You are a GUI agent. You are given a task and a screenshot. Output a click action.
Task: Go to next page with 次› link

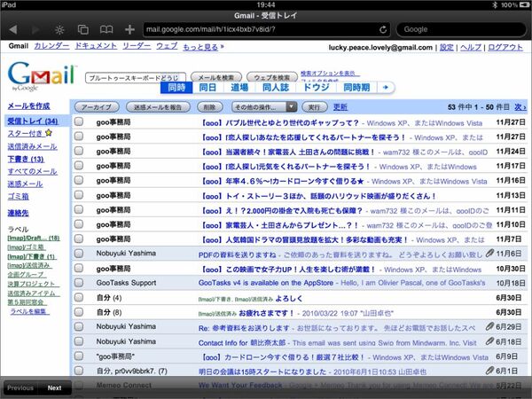pos(520,107)
